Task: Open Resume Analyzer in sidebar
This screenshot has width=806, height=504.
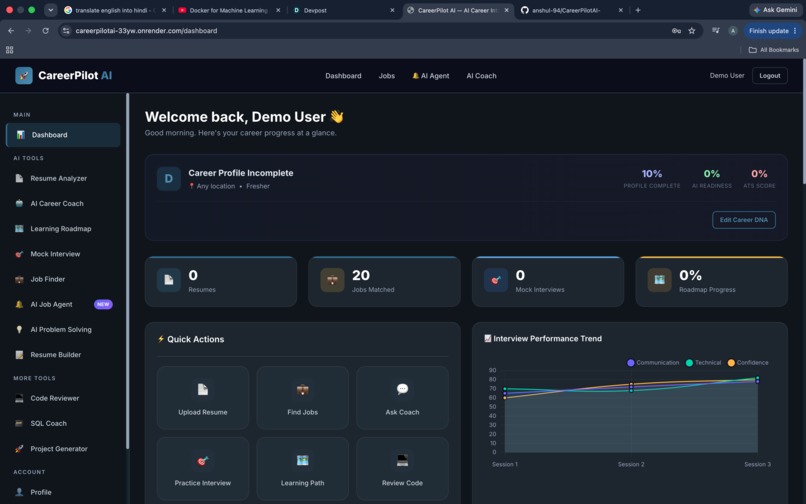Action: [63, 178]
